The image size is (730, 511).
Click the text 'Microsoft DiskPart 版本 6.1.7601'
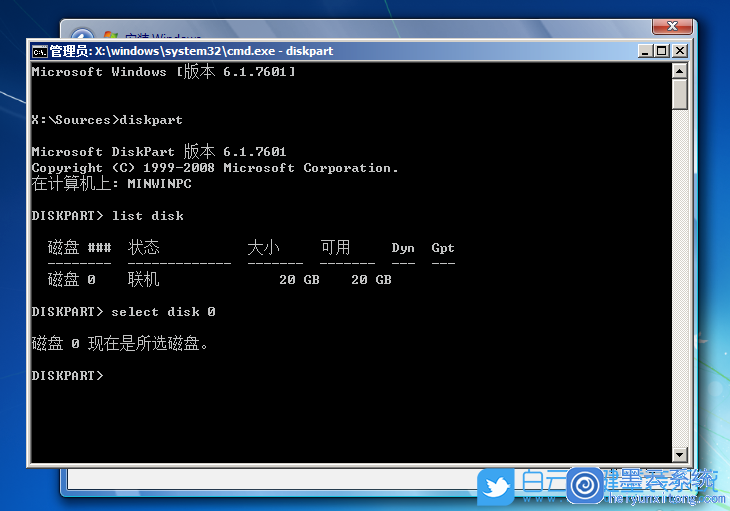(x=159, y=151)
